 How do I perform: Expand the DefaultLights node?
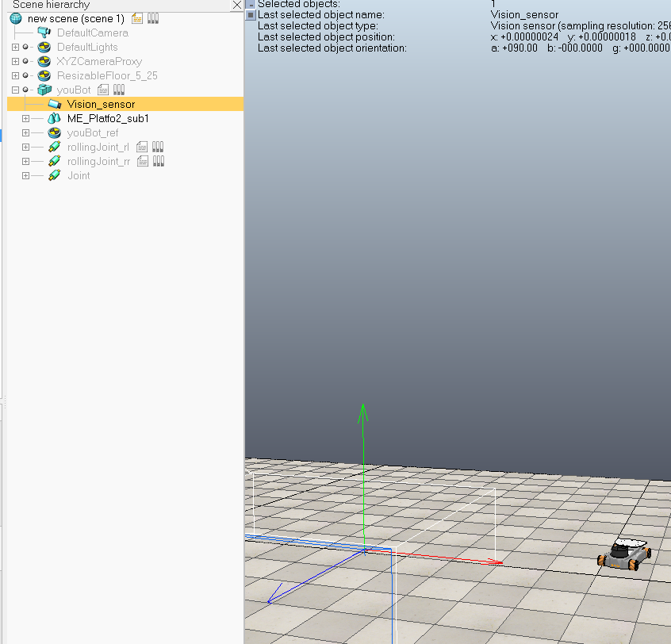click(x=15, y=47)
